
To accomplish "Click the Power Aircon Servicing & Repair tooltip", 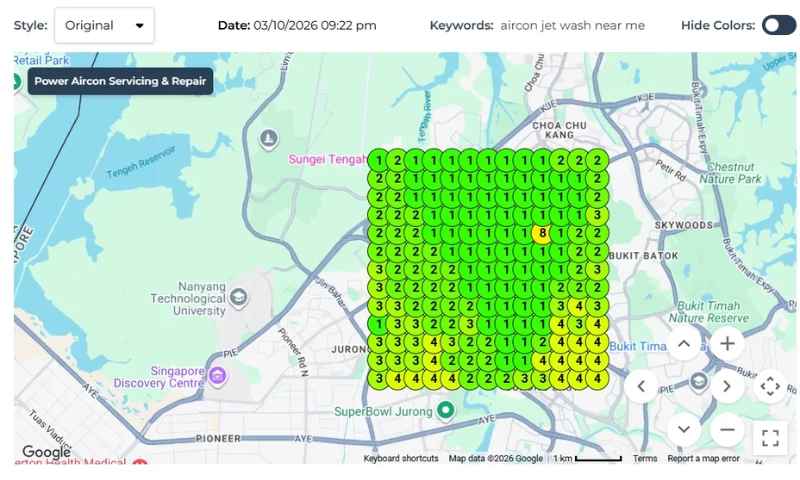I will (120, 81).
